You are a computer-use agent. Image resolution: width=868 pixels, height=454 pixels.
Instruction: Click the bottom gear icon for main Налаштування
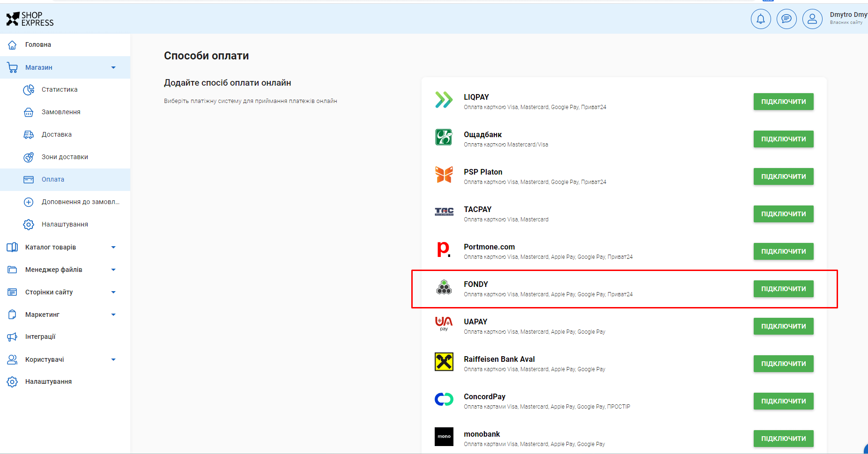(13, 381)
